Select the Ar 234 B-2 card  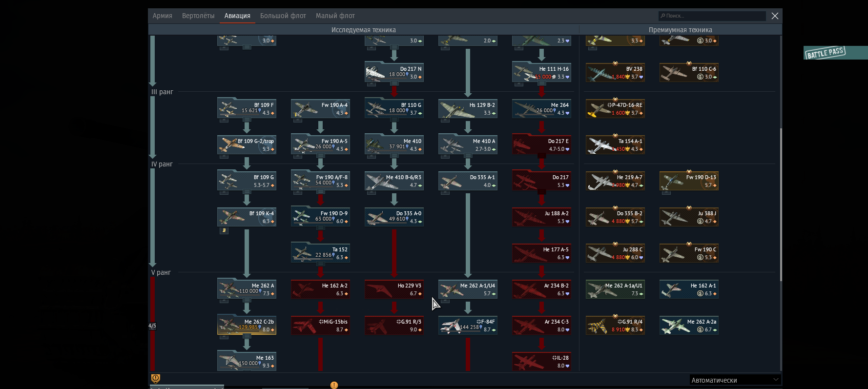point(541,289)
